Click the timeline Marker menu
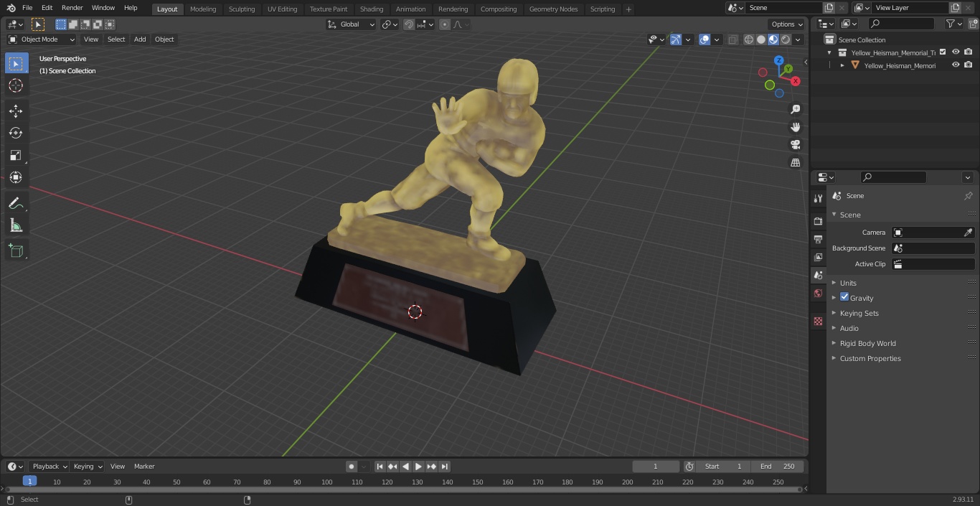The width and height of the screenshot is (980, 506). point(144,467)
